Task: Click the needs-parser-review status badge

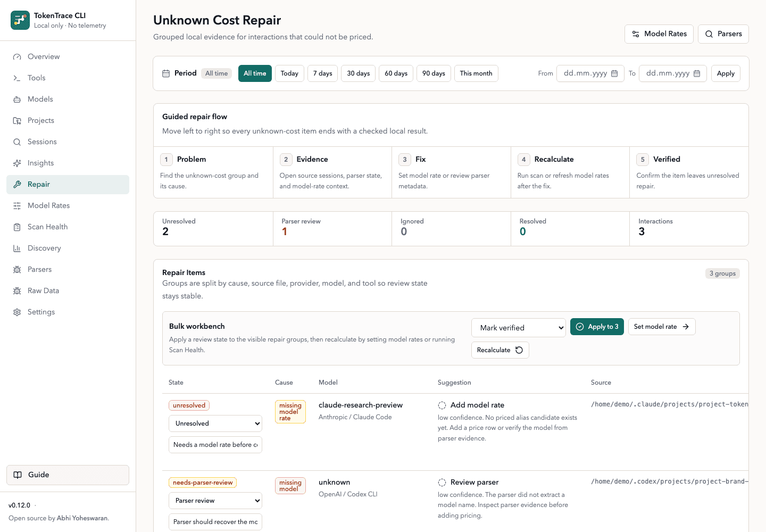Action: [203, 483]
